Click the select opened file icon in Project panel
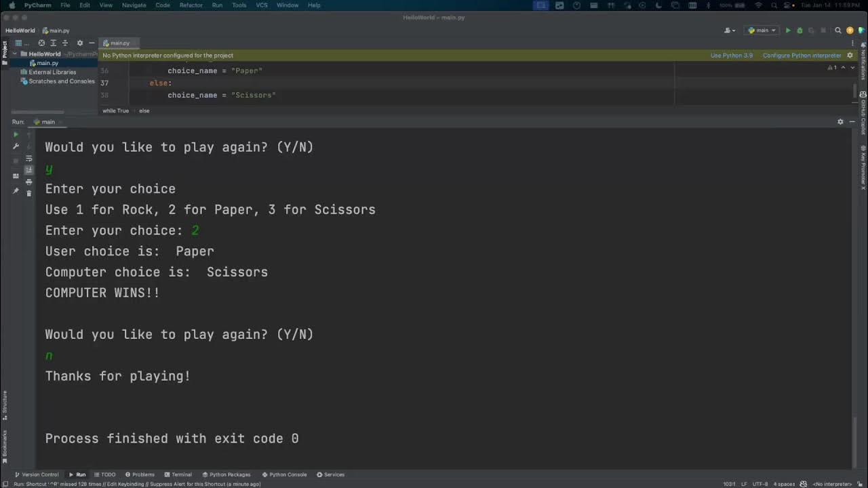Image resolution: width=868 pixels, height=488 pixels. [x=41, y=43]
